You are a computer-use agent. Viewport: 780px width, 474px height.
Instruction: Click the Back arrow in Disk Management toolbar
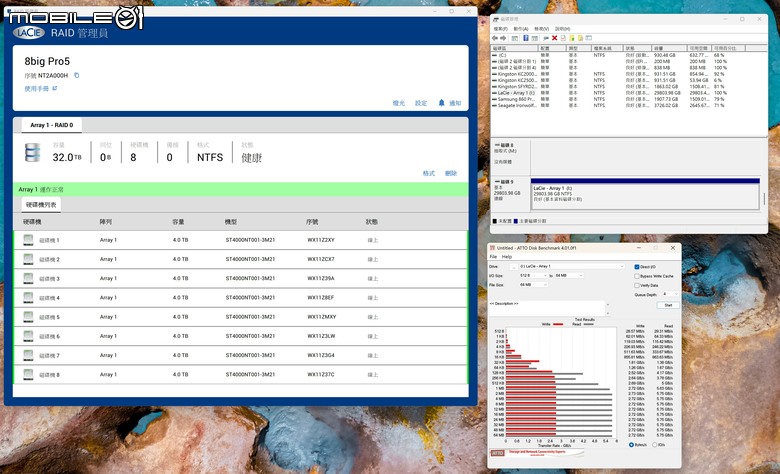[495, 38]
